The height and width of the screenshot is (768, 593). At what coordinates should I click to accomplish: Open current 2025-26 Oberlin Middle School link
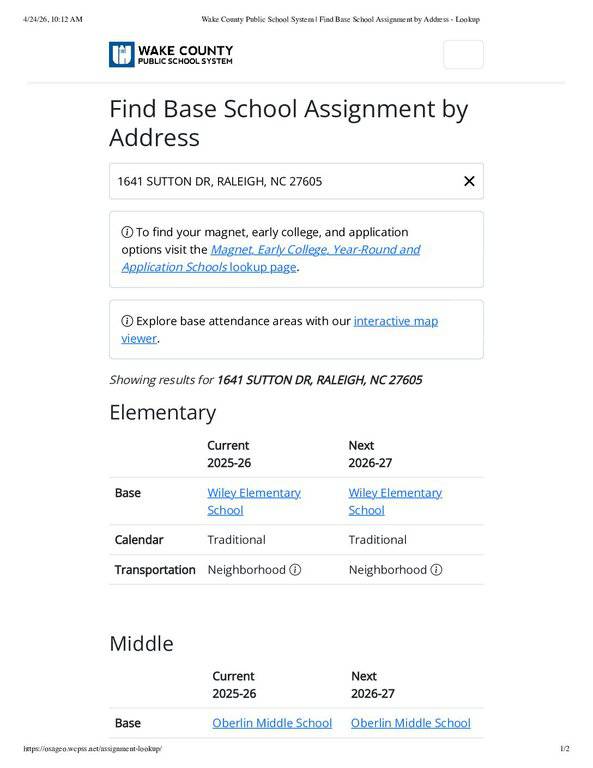272,723
